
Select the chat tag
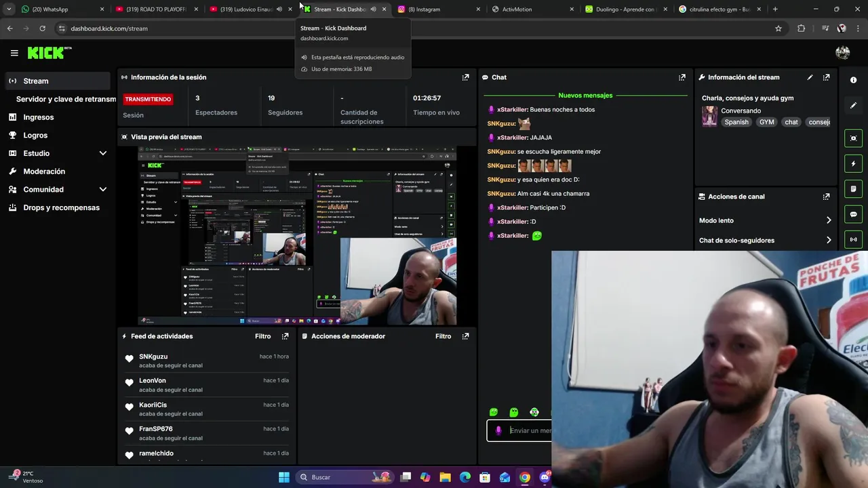[791, 122]
